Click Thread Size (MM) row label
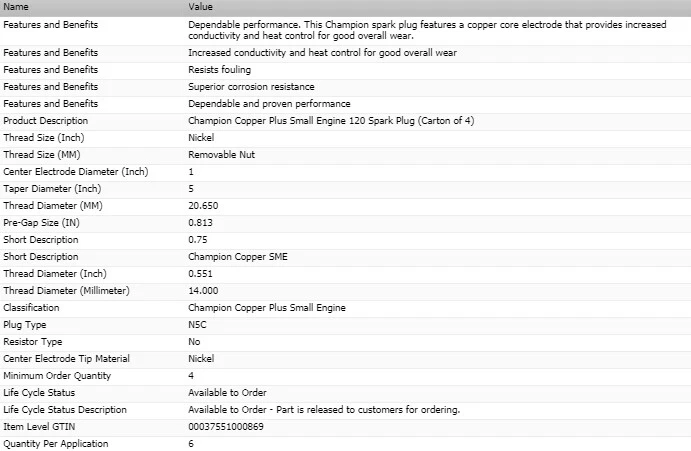Screen dimensions: 691x451 coord(42,155)
